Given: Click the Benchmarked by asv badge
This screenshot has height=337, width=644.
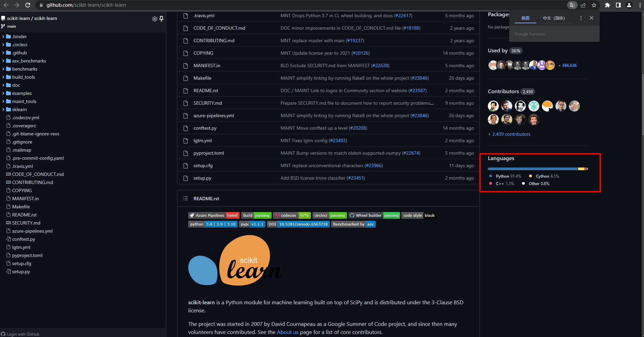Looking at the screenshot, I should (353, 224).
